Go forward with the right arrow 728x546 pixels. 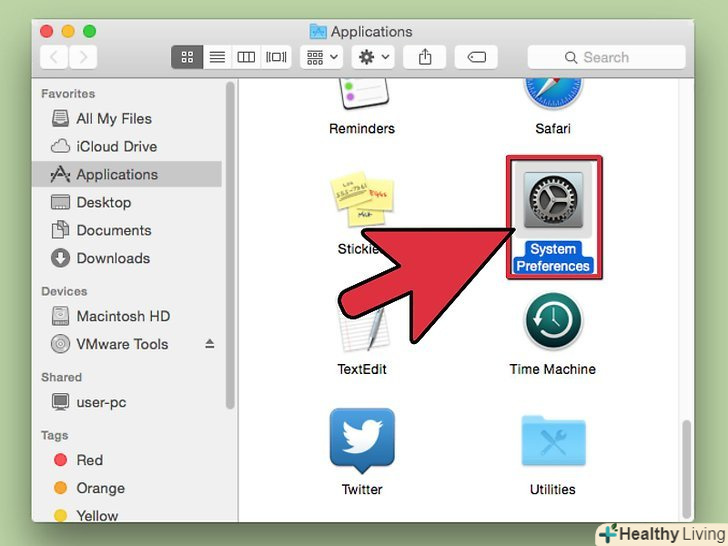point(83,57)
